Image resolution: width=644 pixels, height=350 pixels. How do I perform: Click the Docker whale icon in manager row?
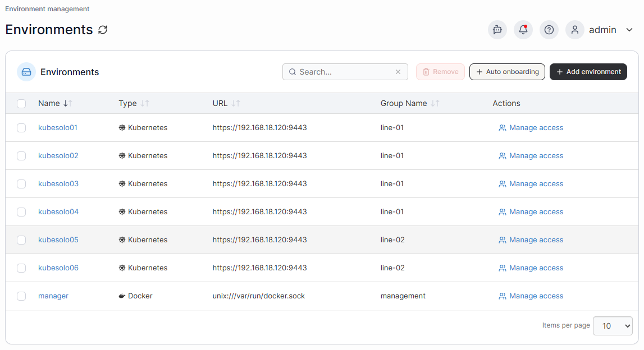point(122,296)
